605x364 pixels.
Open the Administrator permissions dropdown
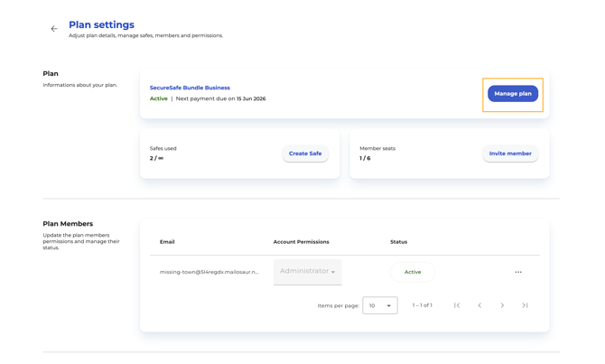pyautogui.click(x=308, y=272)
